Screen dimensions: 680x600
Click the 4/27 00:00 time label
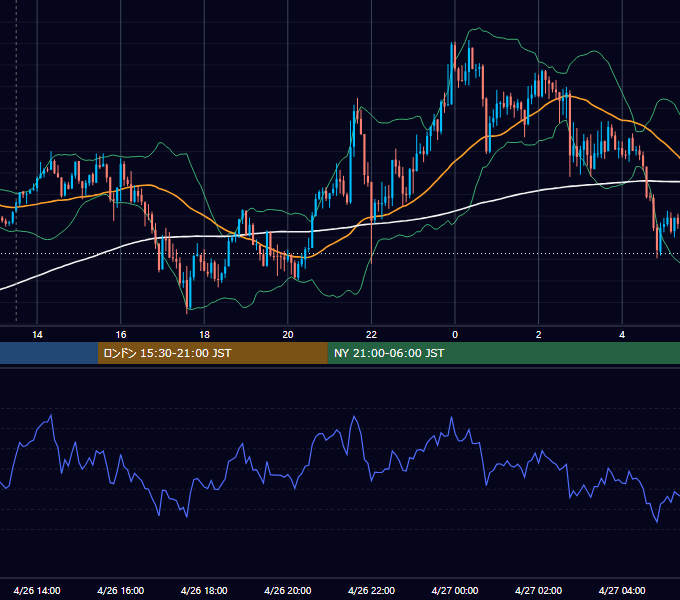tap(455, 590)
